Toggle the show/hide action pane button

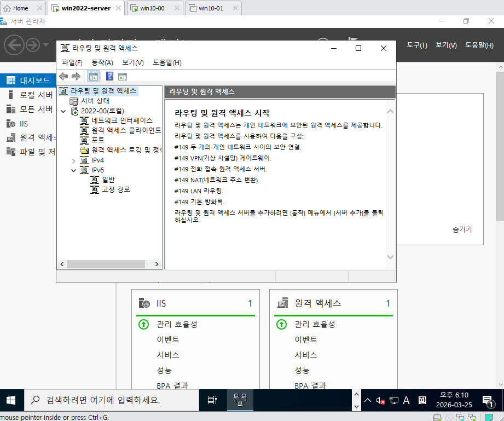pyautogui.click(x=123, y=77)
